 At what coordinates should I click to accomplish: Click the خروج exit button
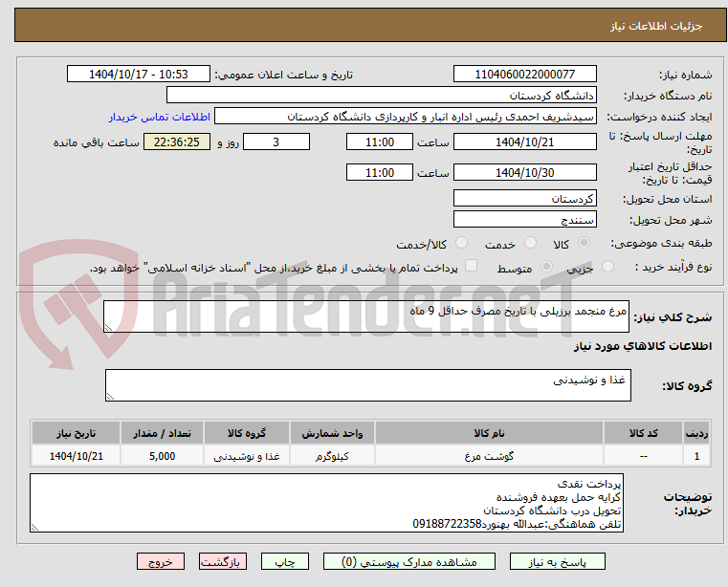point(160,561)
